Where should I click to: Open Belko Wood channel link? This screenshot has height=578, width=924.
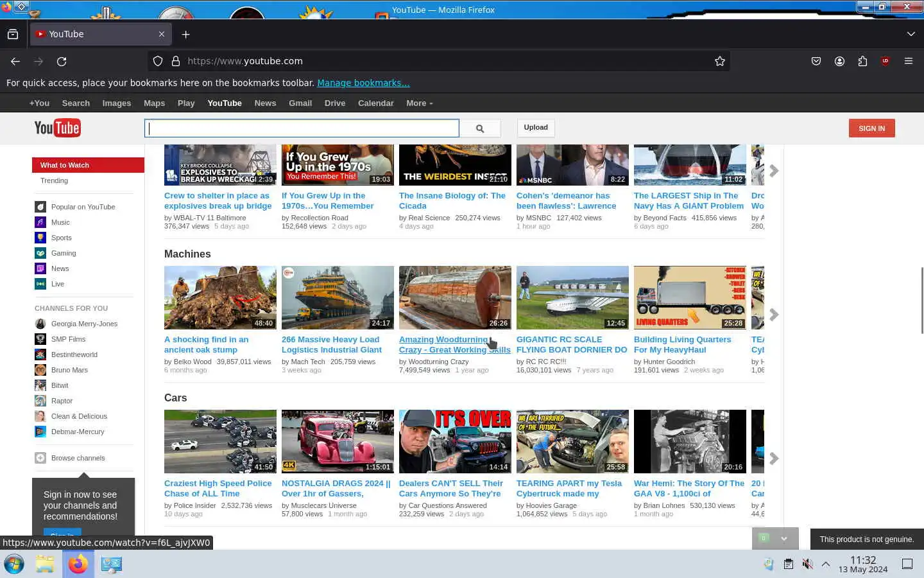point(193,362)
